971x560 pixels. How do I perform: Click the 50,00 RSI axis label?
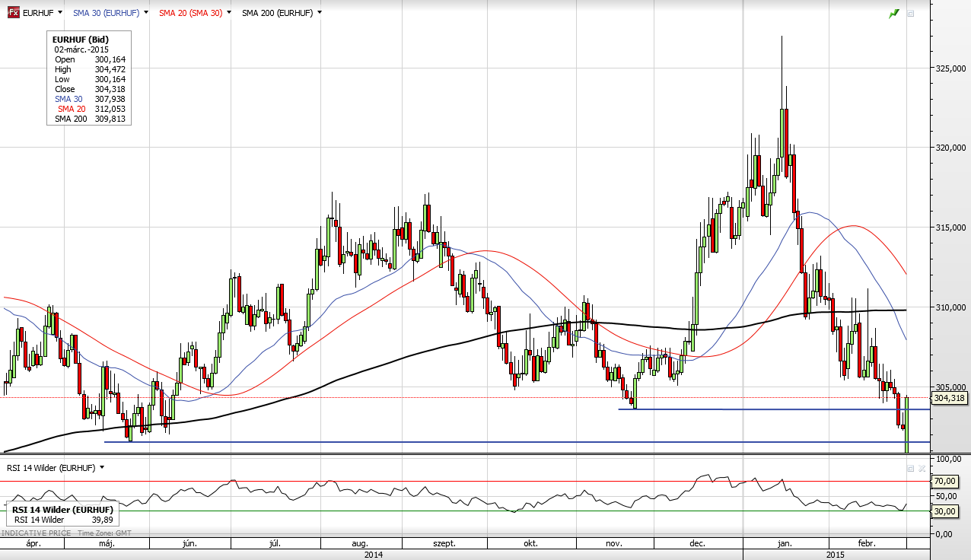[947, 496]
